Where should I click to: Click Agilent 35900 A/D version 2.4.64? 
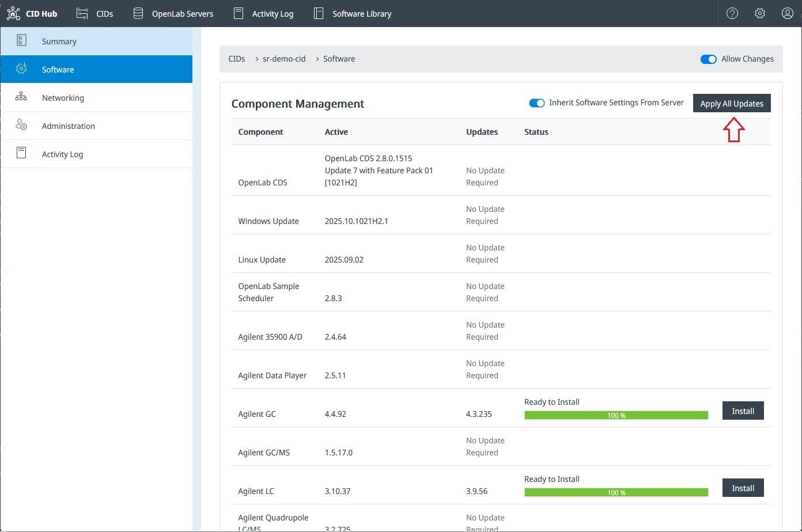[335, 337]
